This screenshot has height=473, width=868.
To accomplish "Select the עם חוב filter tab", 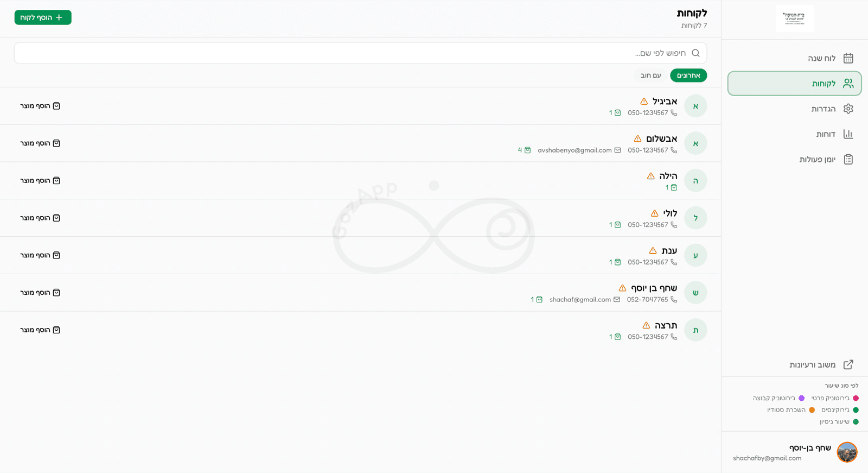I will (x=650, y=75).
